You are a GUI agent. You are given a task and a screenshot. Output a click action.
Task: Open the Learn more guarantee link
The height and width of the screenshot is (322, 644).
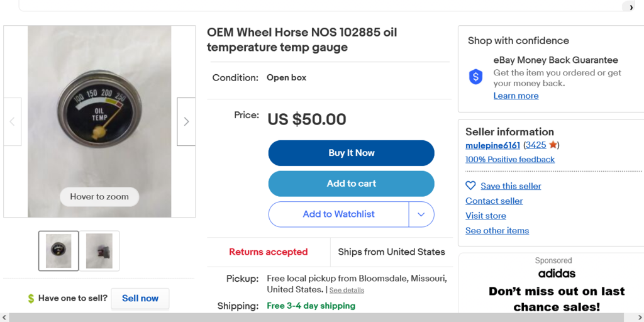coord(516,96)
